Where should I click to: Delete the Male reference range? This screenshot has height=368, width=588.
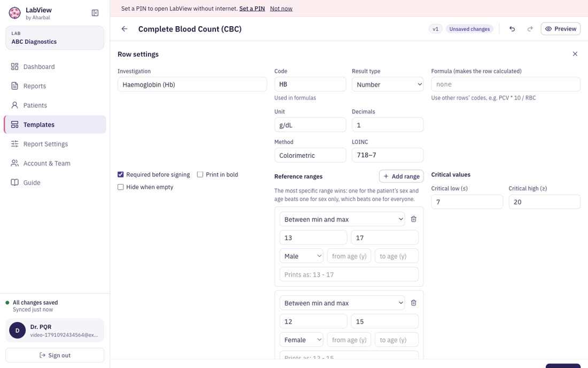(x=414, y=219)
